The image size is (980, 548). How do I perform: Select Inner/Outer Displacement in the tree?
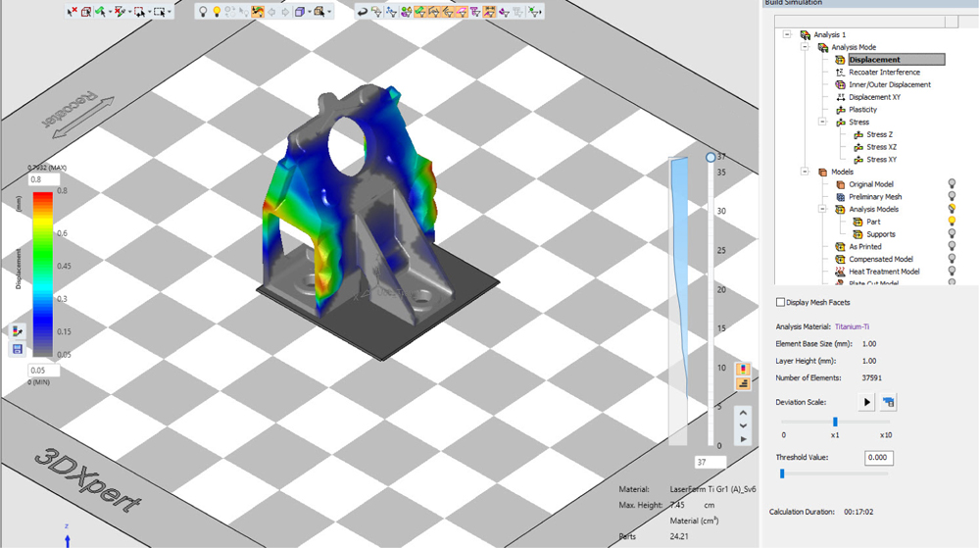point(890,84)
